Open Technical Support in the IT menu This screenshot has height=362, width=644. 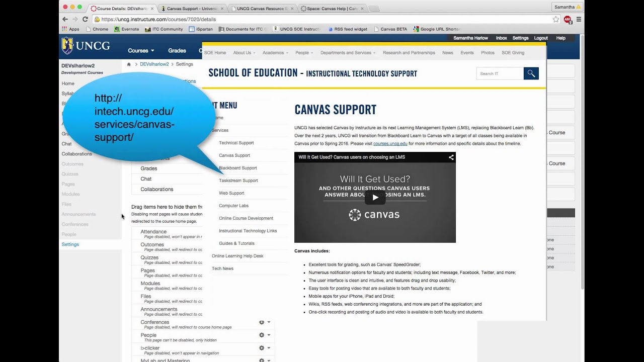pyautogui.click(x=236, y=143)
